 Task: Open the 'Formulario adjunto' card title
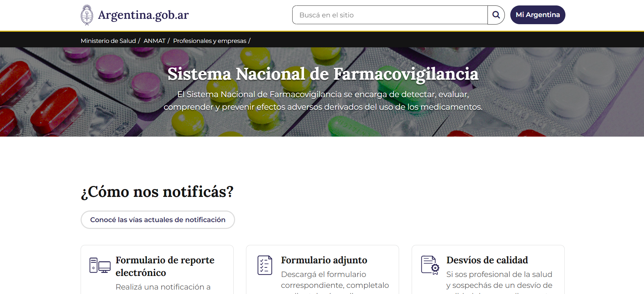point(324,260)
